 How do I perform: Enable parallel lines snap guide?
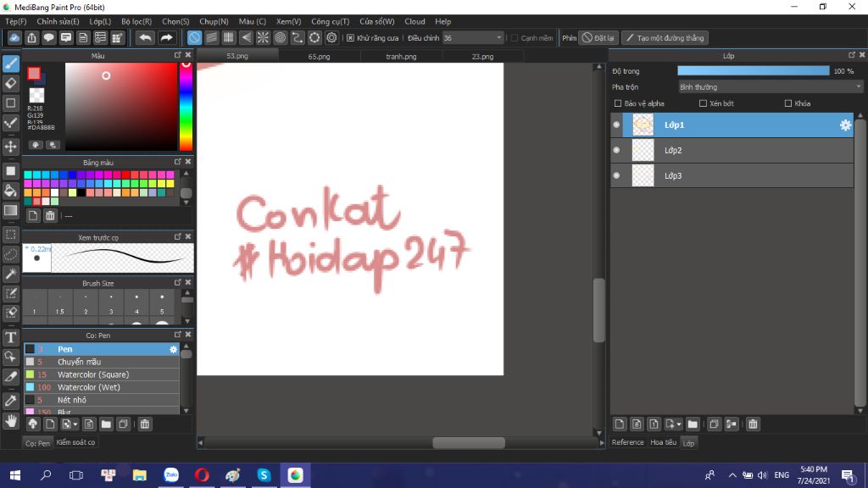click(211, 37)
